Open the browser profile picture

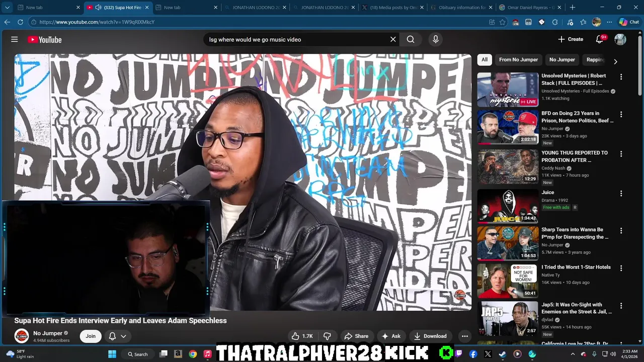tap(596, 22)
